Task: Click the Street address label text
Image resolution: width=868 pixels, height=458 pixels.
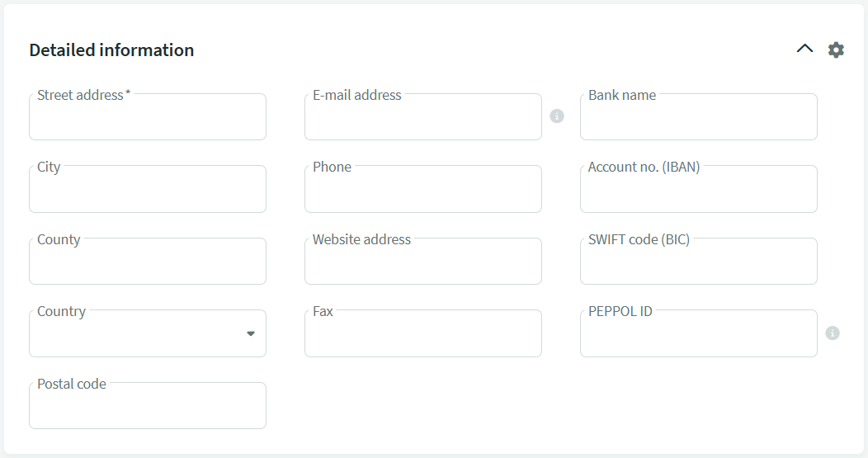Action: click(x=80, y=95)
